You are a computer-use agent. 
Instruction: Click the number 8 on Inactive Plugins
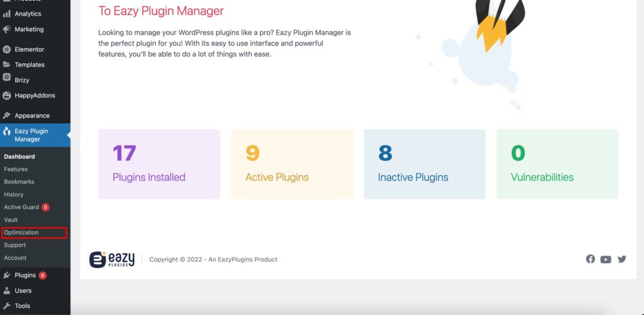click(386, 153)
